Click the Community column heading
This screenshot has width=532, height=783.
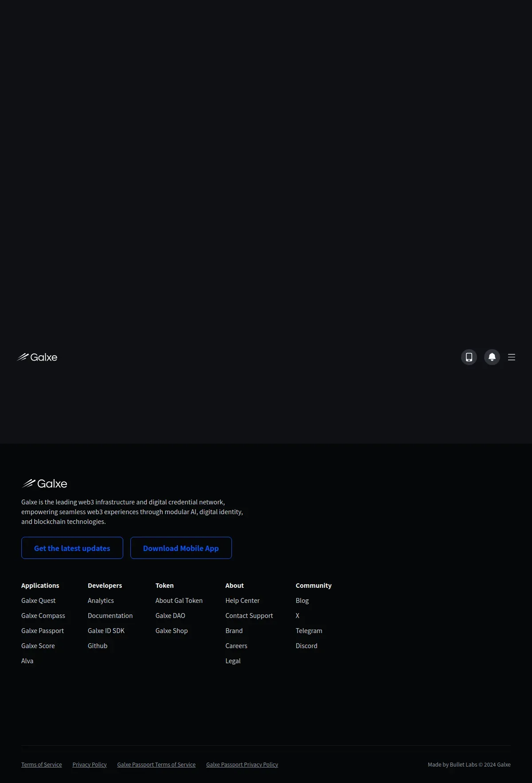point(314,586)
